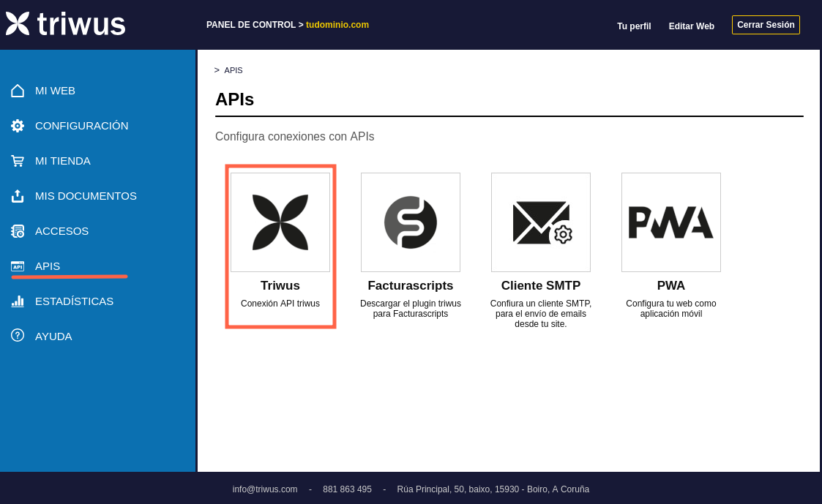The image size is (822, 504).
Task: Go to Mi Tienda menu entry
Action: (63, 161)
